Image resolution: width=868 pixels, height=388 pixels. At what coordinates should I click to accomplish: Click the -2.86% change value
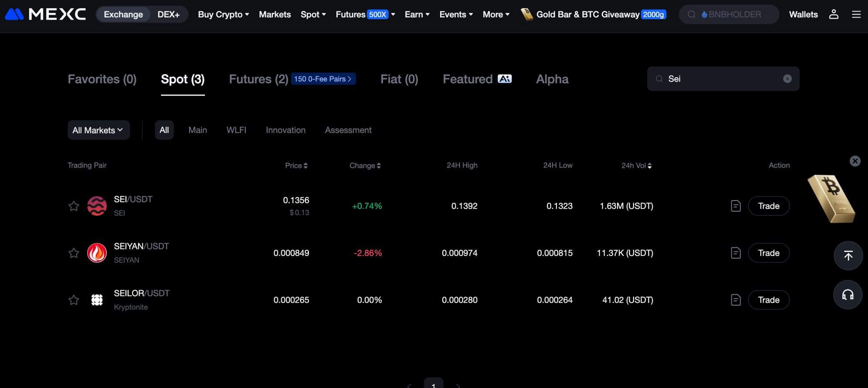tap(368, 253)
